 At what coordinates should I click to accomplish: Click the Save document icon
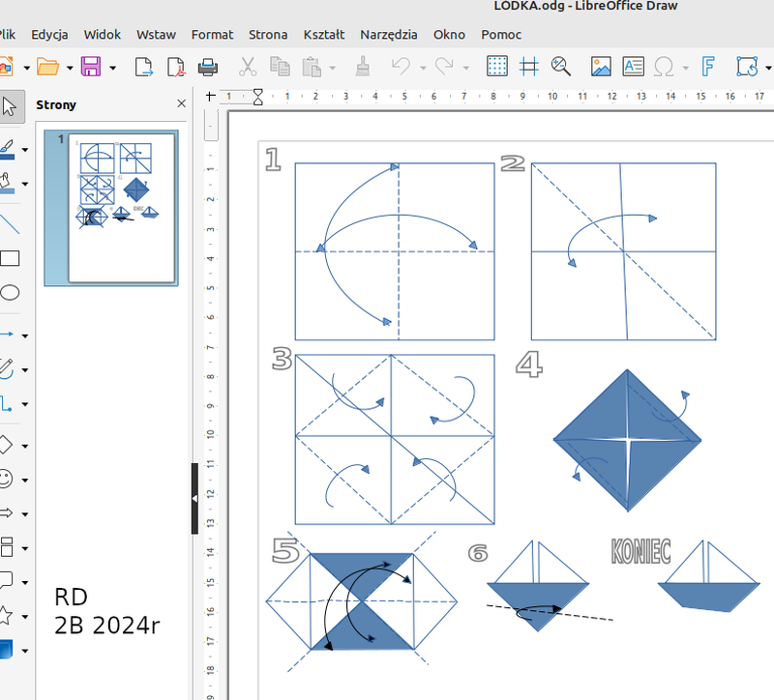[91, 67]
